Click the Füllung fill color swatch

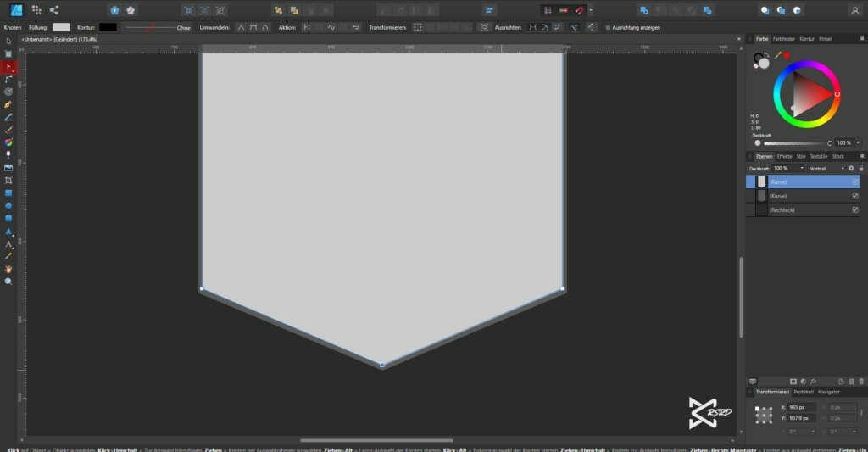coord(61,27)
